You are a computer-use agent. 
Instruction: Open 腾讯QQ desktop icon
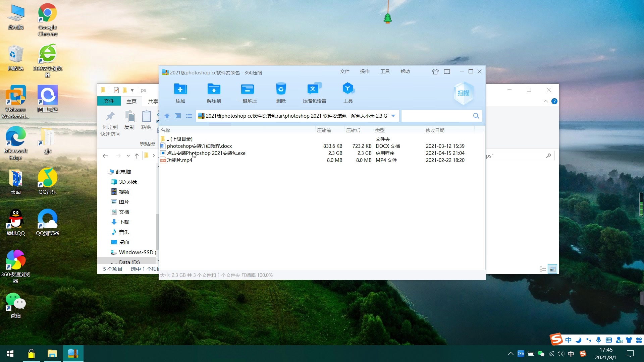(15, 223)
